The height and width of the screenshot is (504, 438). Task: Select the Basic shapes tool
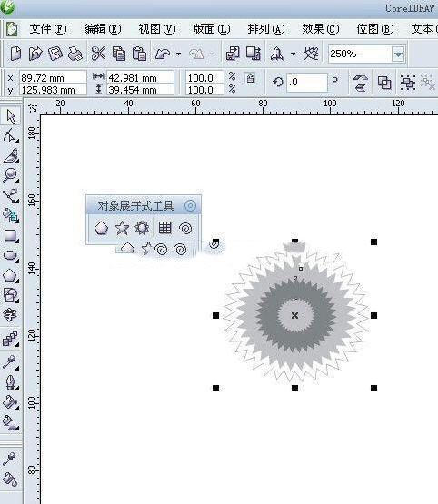[10, 295]
